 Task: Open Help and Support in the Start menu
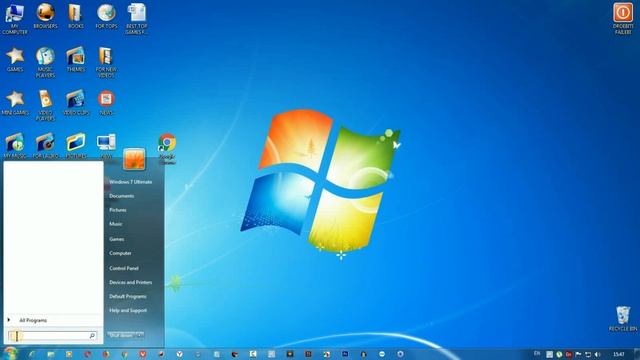[x=128, y=311]
